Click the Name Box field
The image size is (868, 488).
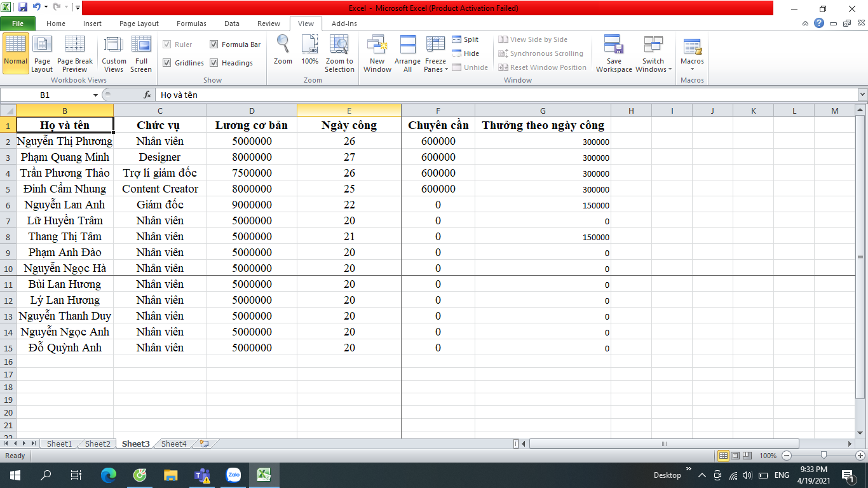45,95
